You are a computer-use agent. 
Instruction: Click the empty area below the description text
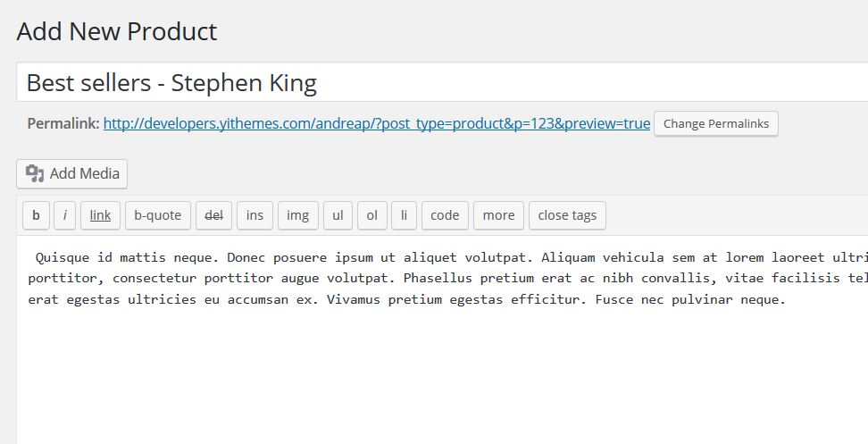coord(443,376)
